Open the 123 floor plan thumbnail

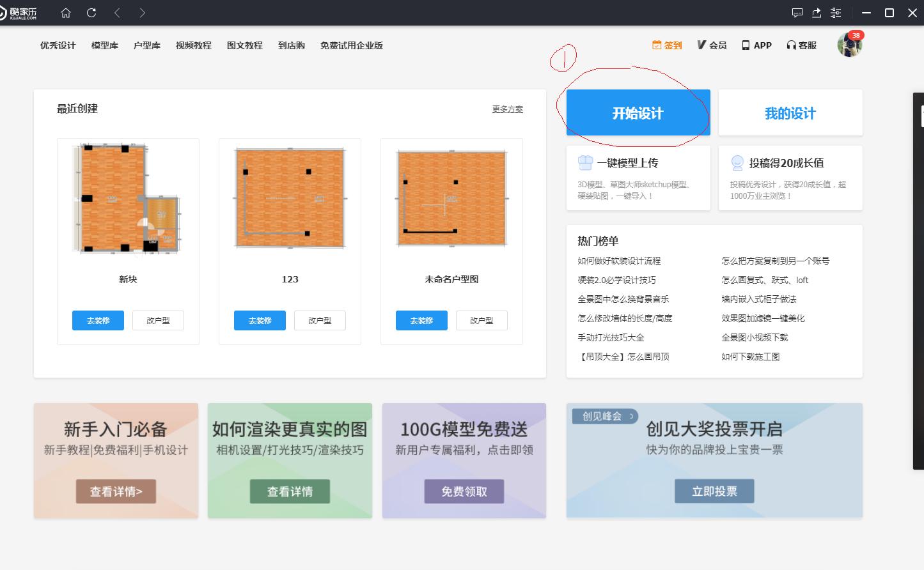tap(290, 198)
